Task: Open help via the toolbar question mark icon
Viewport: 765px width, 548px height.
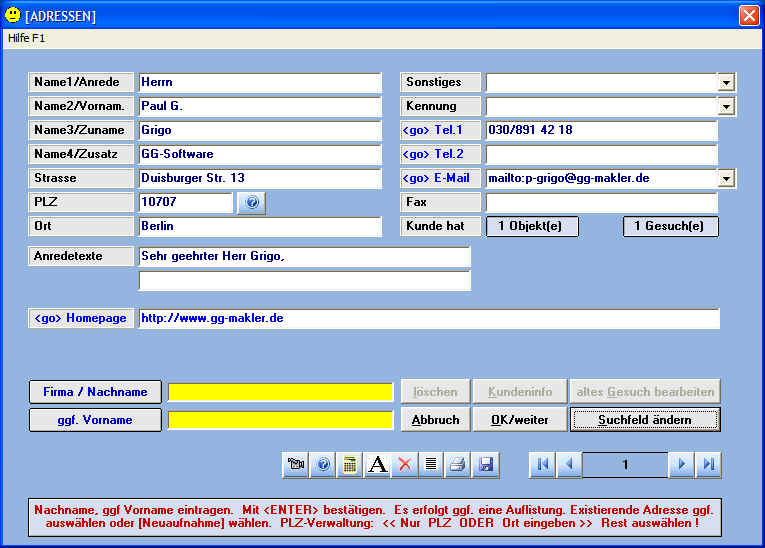Action: 323,464
